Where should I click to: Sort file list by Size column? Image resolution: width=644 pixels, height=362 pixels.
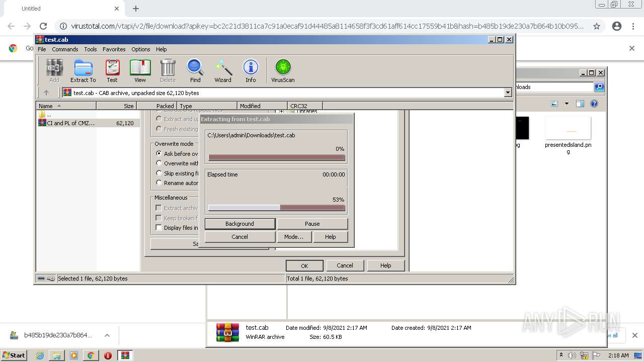pyautogui.click(x=116, y=106)
